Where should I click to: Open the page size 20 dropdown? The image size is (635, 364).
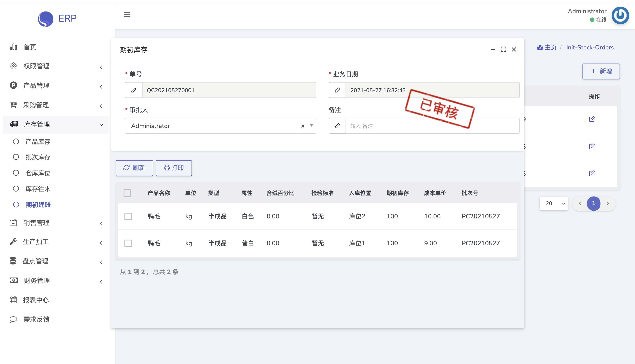554,203
